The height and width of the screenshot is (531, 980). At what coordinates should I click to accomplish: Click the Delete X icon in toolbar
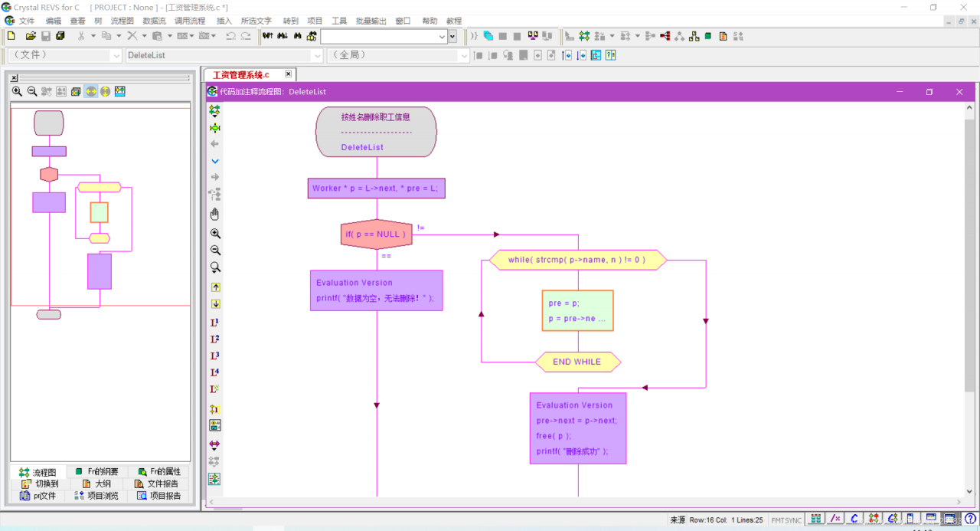click(x=132, y=36)
